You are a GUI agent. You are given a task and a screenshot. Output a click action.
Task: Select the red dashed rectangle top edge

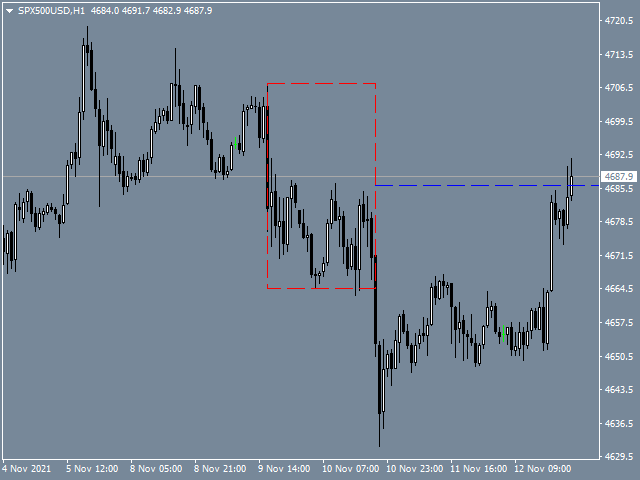point(322,83)
